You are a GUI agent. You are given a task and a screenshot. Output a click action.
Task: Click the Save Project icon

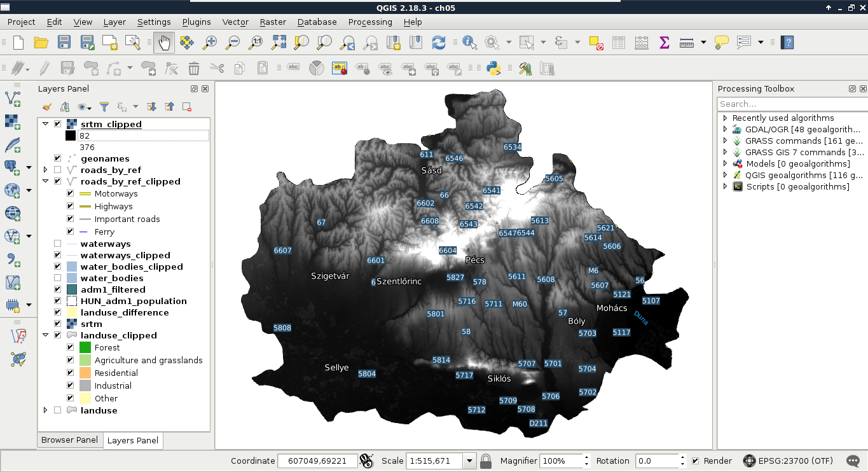(x=64, y=43)
